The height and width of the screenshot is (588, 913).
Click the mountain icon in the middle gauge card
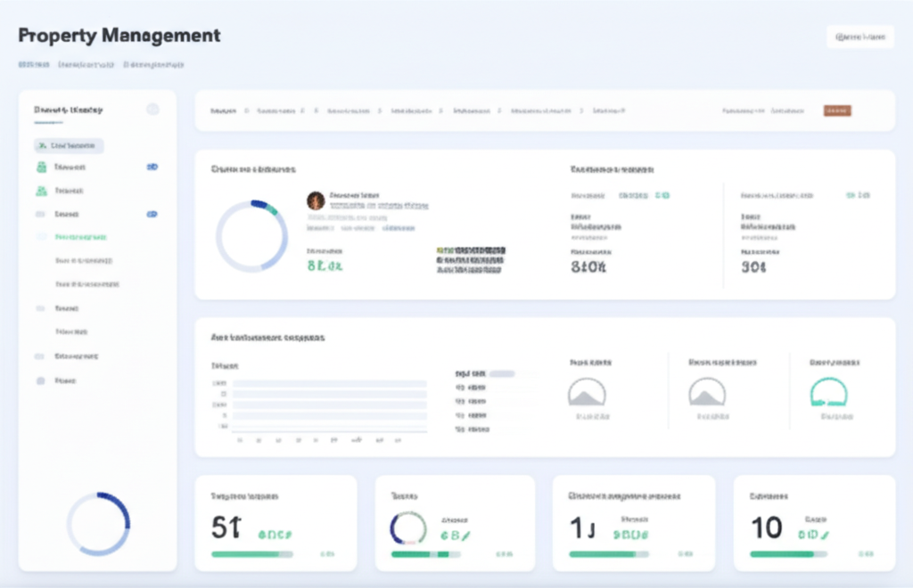tap(707, 393)
